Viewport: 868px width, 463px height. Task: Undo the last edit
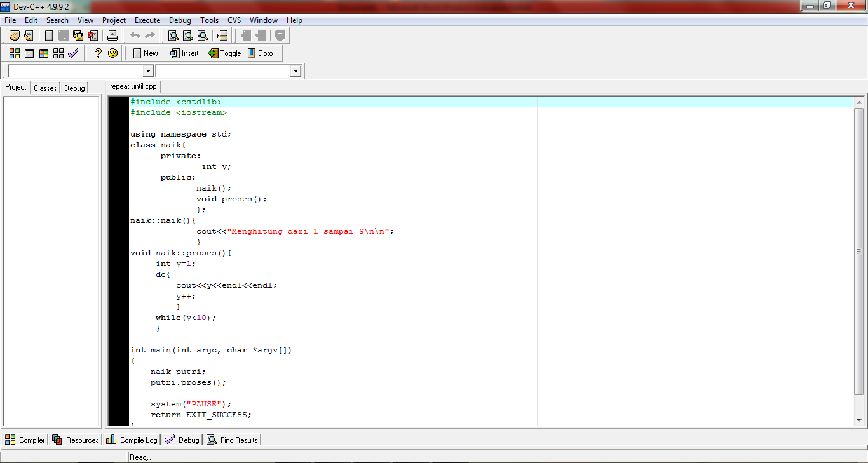(135, 35)
